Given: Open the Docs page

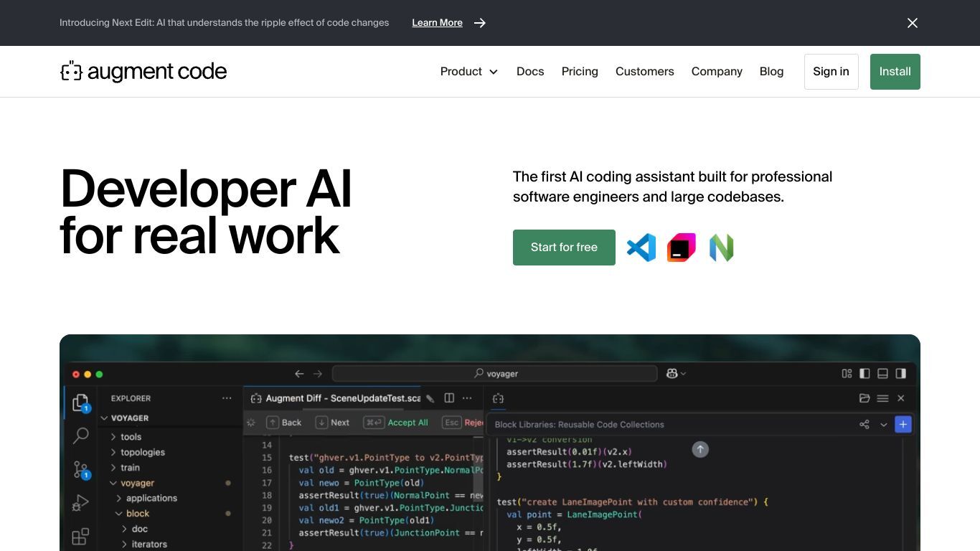Looking at the screenshot, I should pos(530,72).
